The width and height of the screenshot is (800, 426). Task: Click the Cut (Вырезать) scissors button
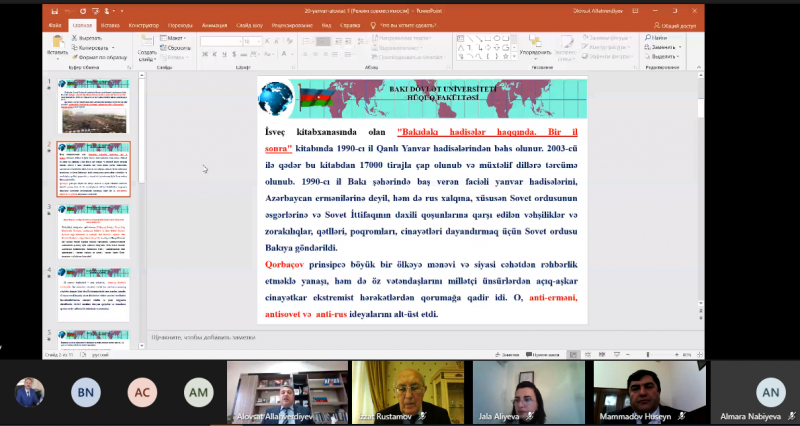(x=87, y=38)
